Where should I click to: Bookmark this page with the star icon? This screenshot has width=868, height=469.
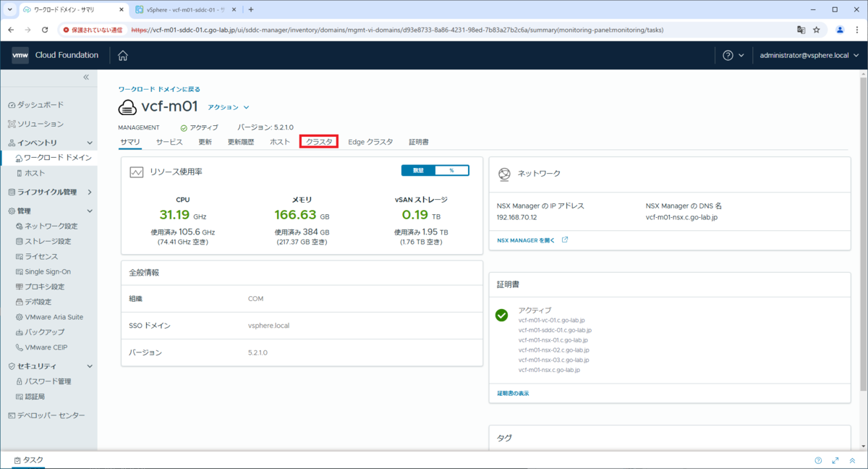coord(817,30)
